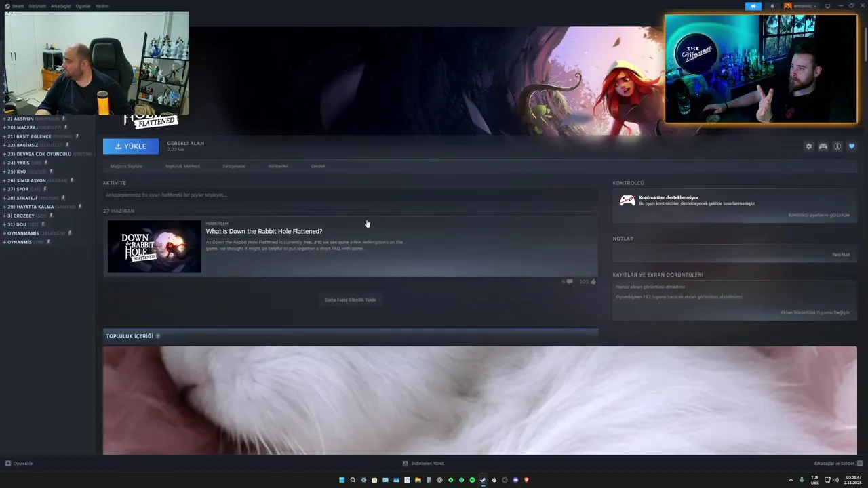This screenshot has width=868, height=488.
Task: Open the community content cat image
Action: (480, 401)
